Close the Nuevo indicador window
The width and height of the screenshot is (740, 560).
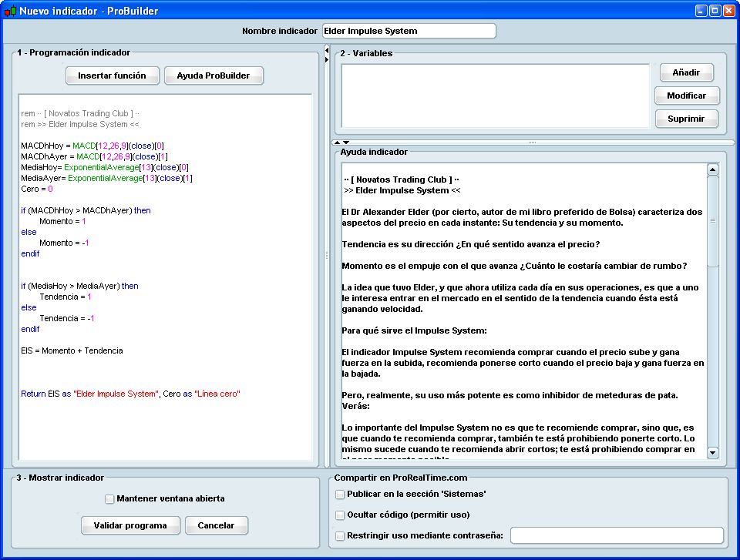(x=729, y=10)
